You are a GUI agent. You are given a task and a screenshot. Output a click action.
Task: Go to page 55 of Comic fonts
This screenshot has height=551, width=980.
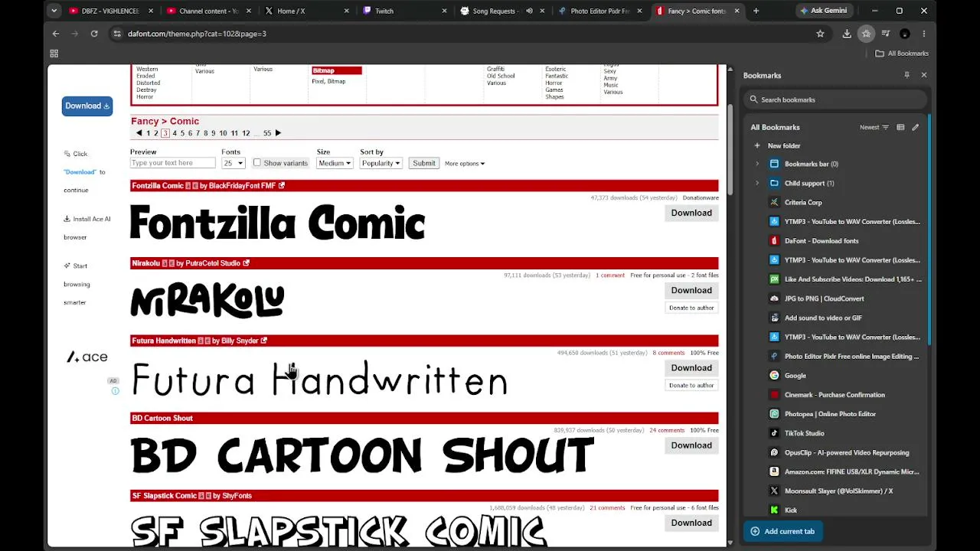267,133
